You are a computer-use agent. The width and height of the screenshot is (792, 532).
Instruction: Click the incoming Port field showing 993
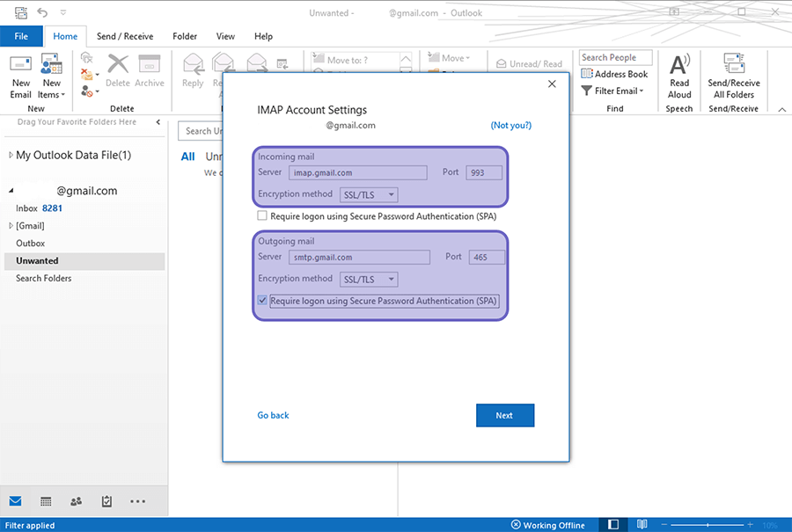[484, 172]
